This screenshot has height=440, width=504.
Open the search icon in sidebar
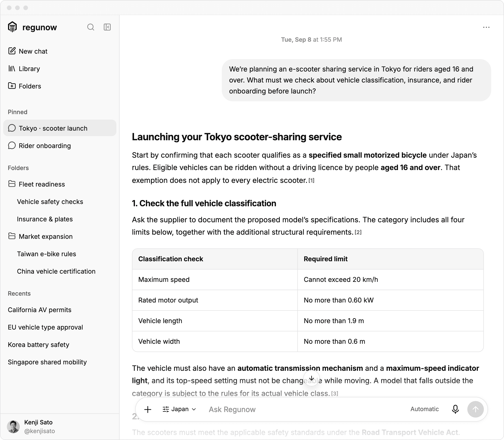tap(90, 27)
